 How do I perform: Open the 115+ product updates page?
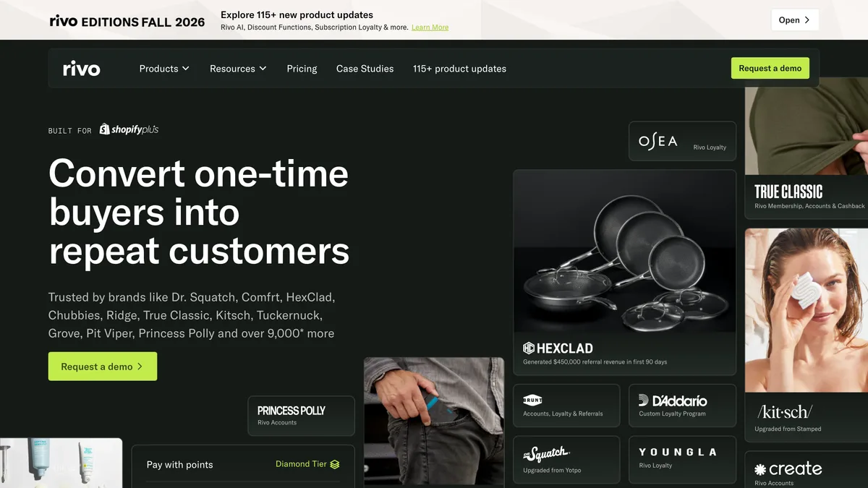[x=459, y=69]
